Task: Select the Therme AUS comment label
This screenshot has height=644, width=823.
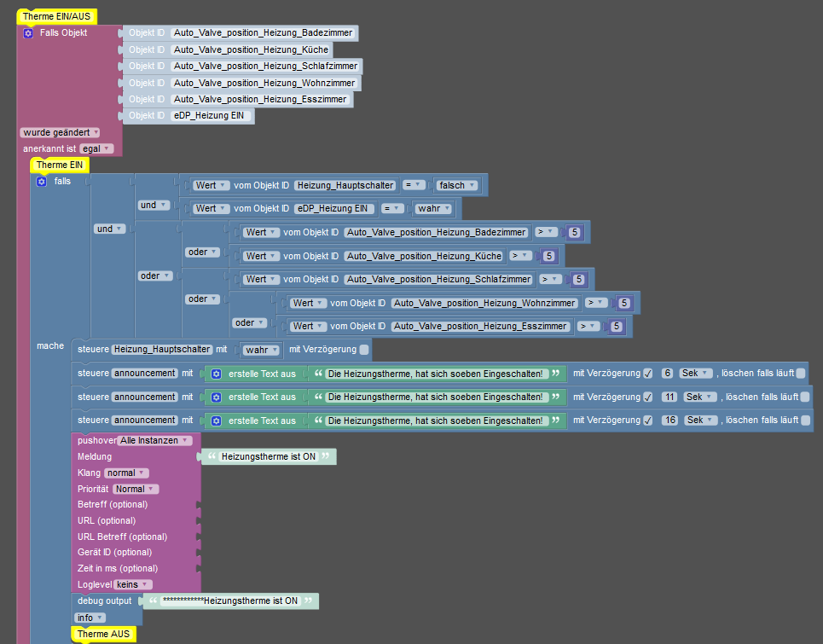Action: (103, 634)
